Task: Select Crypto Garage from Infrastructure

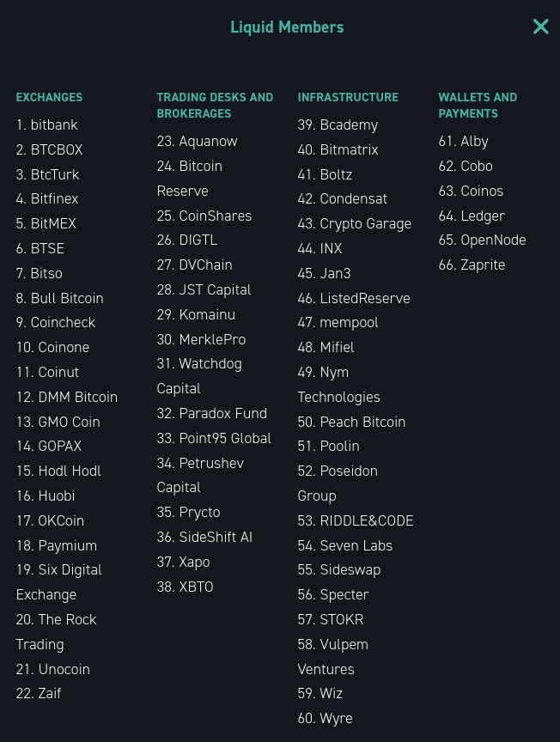Action: (x=365, y=223)
